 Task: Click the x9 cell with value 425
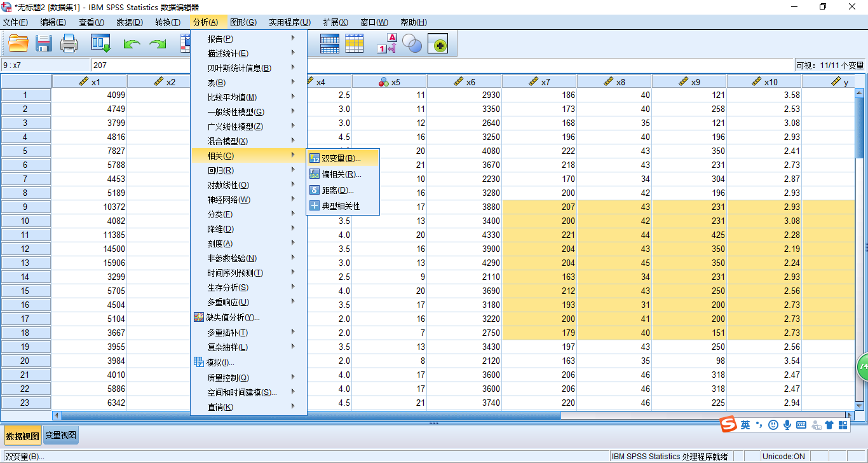689,235
